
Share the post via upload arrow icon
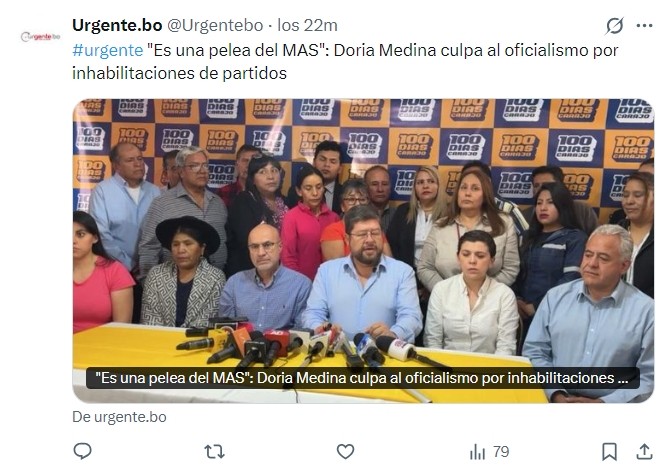[x=644, y=452]
